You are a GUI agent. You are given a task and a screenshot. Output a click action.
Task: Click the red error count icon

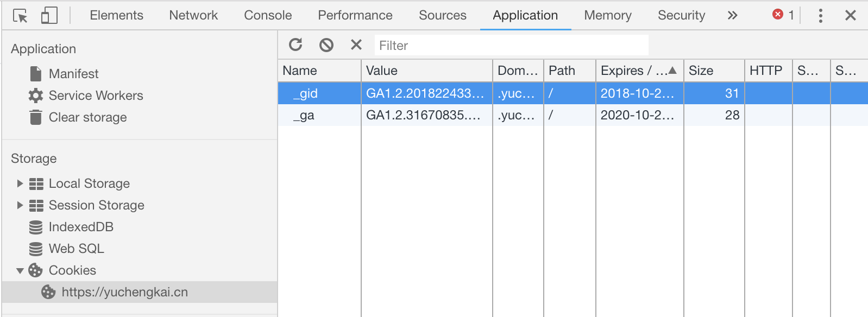778,15
